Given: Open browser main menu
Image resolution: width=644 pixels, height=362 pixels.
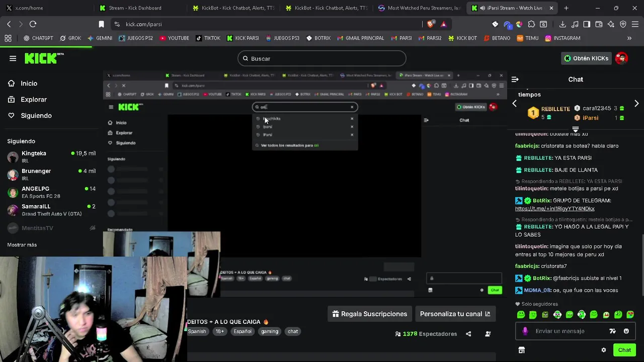Looking at the screenshot, I should click(x=635, y=24).
